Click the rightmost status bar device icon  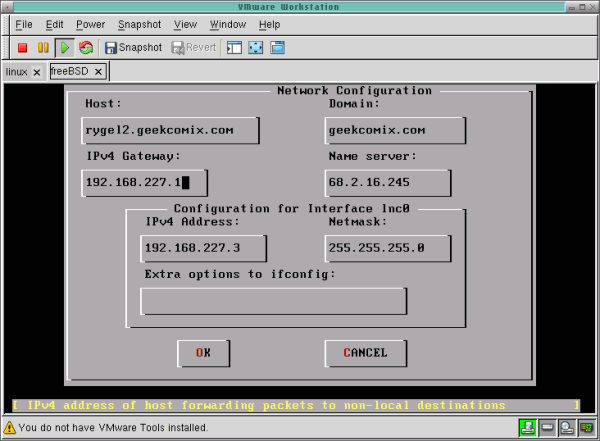[x=587, y=428]
